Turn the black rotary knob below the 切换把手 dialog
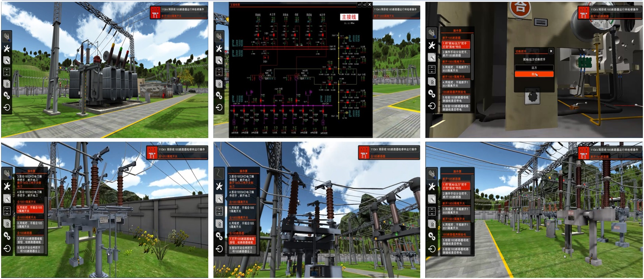This screenshot has height=279, width=644. (533, 96)
